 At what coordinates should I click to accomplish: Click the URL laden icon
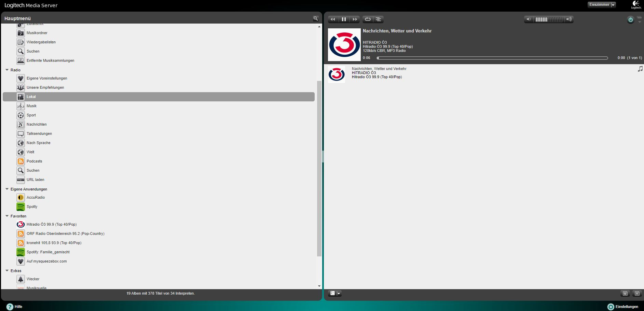point(20,180)
